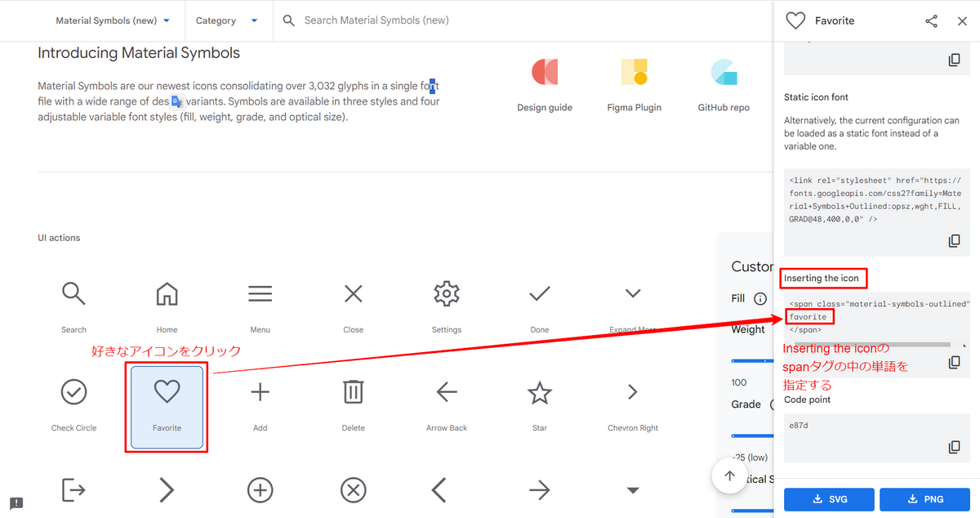Click the 'Introducing Material Symbols' heading
This screenshot has height=518, width=980.
(x=139, y=53)
